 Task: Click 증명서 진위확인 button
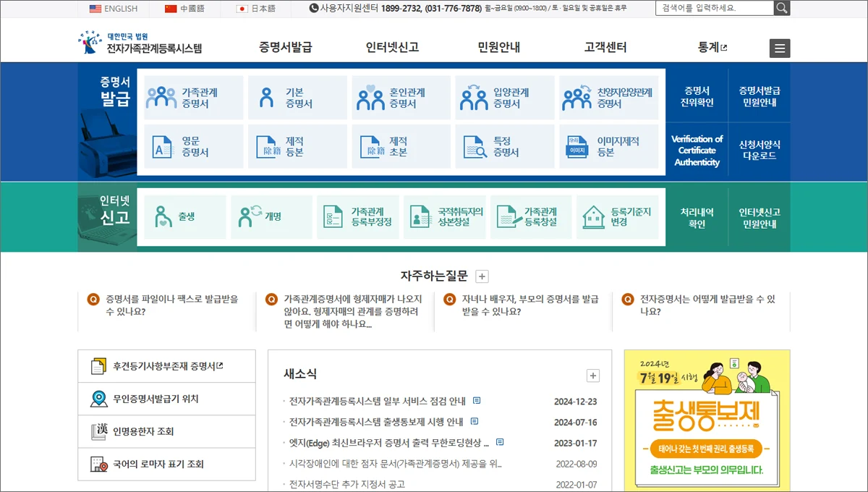point(697,97)
